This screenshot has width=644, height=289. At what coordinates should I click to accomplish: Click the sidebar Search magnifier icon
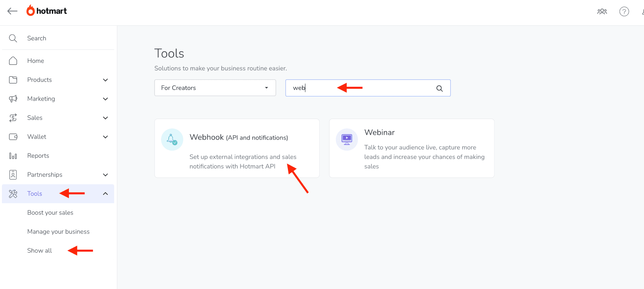point(13,38)
